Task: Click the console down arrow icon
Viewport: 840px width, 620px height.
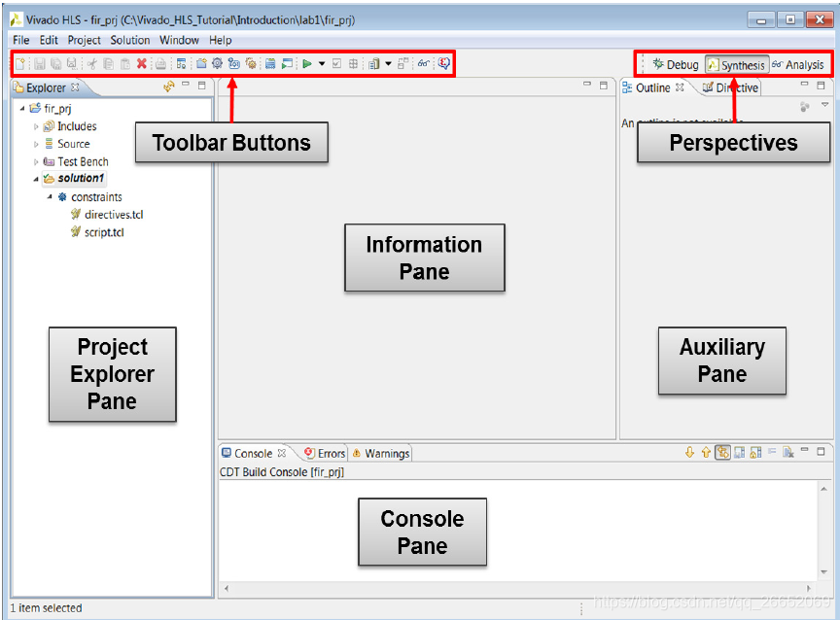Action: tap(689, 453)
